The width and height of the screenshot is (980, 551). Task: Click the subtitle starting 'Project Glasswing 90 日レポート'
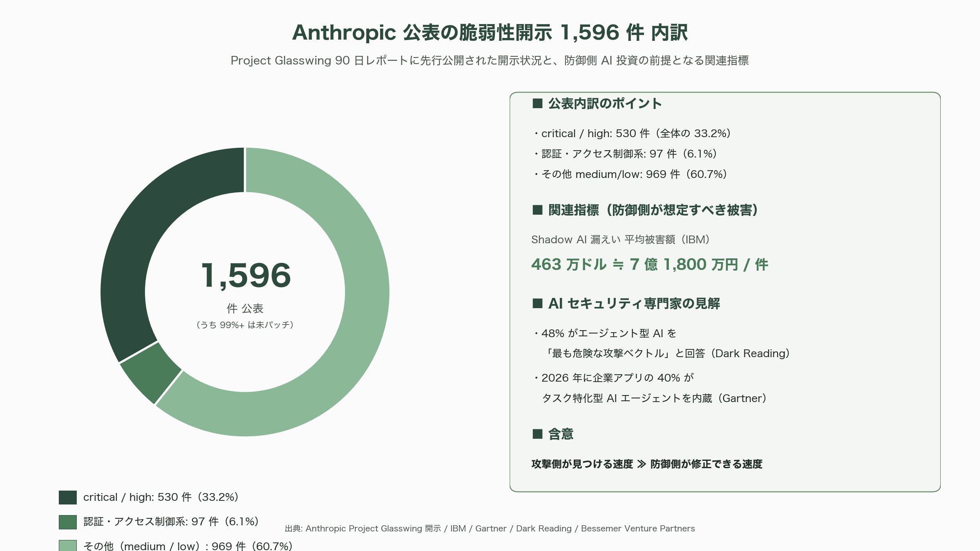click(490, 60)
